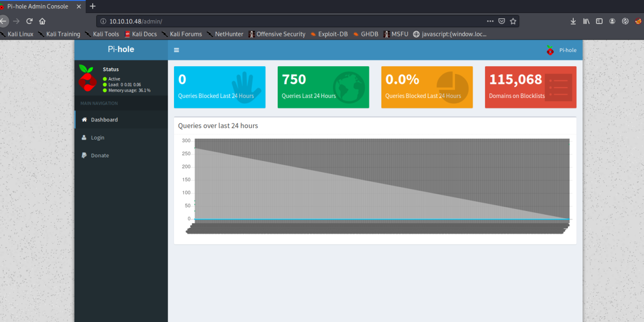Click the globe icon on the 750 queries tile

pyautogui.click(x=349, y=86)
